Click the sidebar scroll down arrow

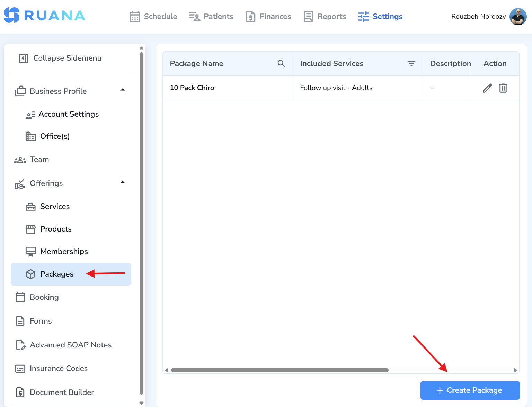click(x=141, y=403)
